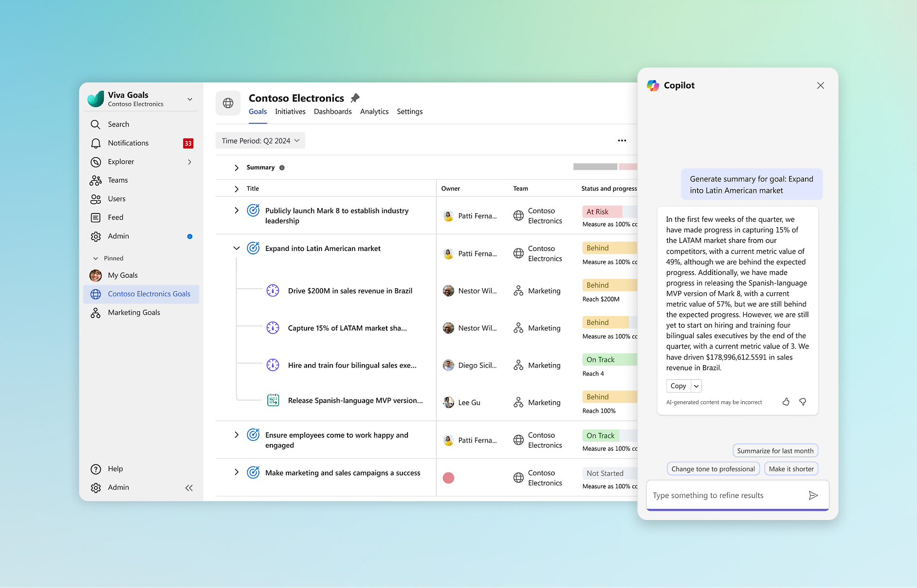Open Capture 15% of LATAM market share row
Image resolution: width=917 pixels, height=588 pixels.
point(348,328)
